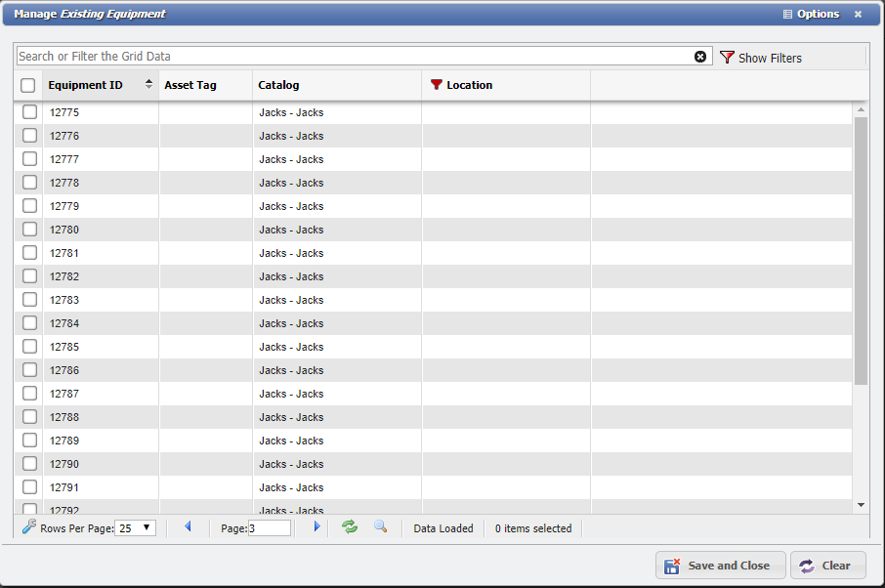Click the filter icon in the Location column header

click(437, 85)
